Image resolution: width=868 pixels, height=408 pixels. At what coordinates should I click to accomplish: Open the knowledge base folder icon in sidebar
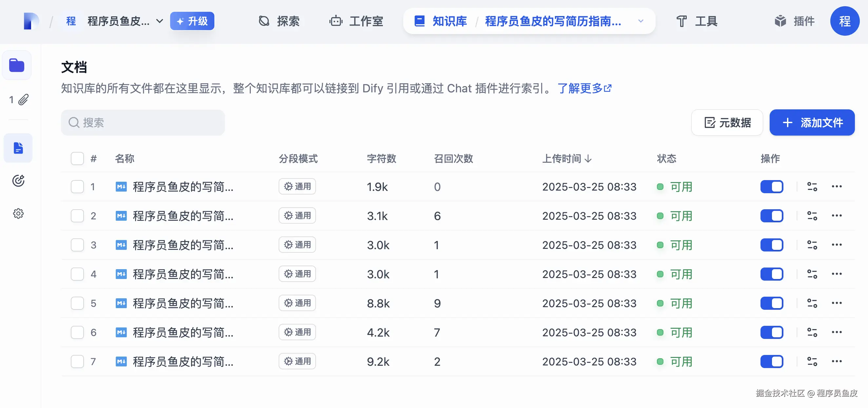[17, 65]
